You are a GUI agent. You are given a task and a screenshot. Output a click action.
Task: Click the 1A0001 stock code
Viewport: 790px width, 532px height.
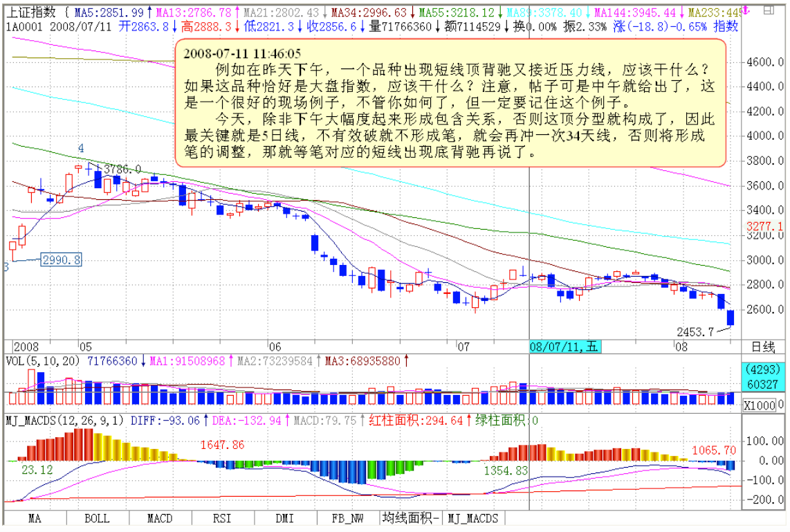24,26
